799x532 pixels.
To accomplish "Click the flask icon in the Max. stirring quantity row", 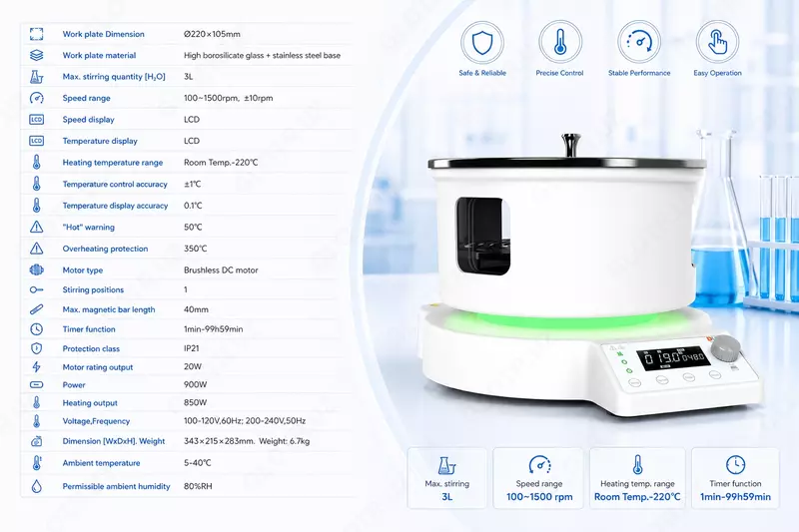I will click(x=36, y=77).
